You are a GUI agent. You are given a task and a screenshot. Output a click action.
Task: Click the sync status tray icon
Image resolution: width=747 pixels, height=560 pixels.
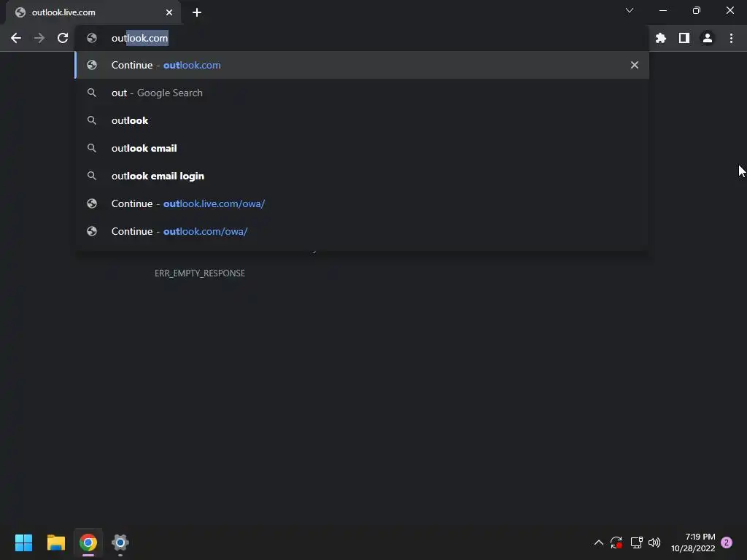pos(616,542)
